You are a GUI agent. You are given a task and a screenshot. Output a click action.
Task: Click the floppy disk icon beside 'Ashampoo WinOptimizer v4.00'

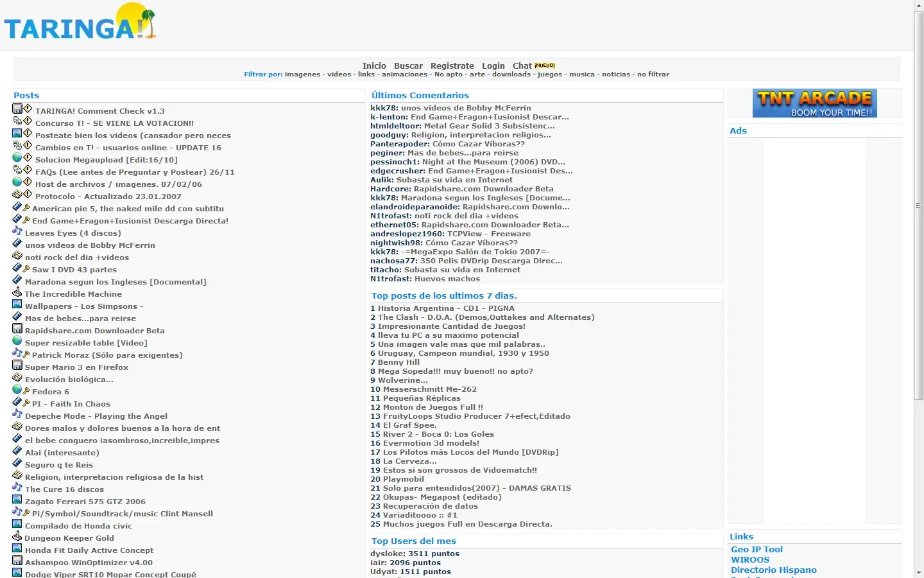click(x=17, y=560)
